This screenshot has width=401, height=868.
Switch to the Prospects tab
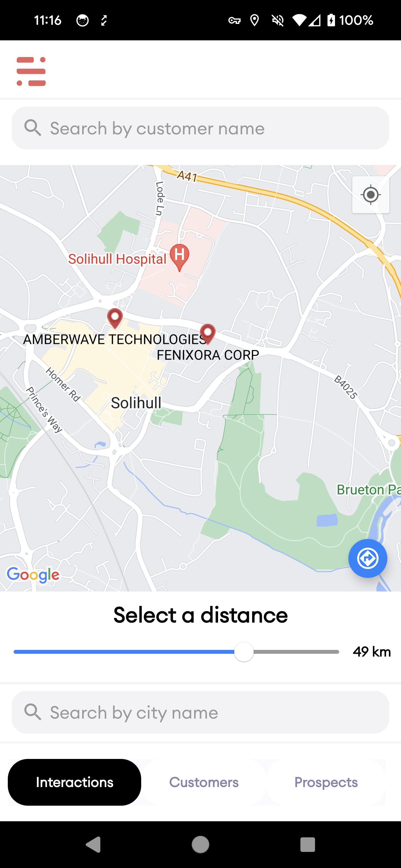[326, 782]
